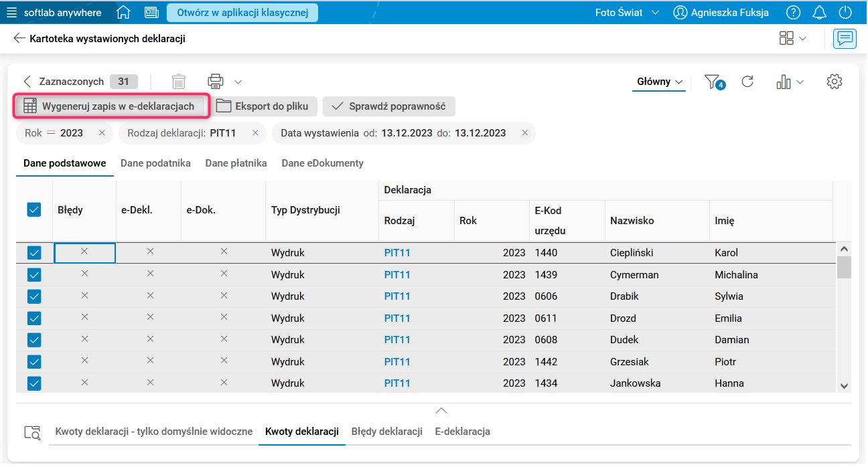Click Otwórz w aplikacji klasycznej button
The height and width of the screenshot is (467, 868).
click(242, 13)
